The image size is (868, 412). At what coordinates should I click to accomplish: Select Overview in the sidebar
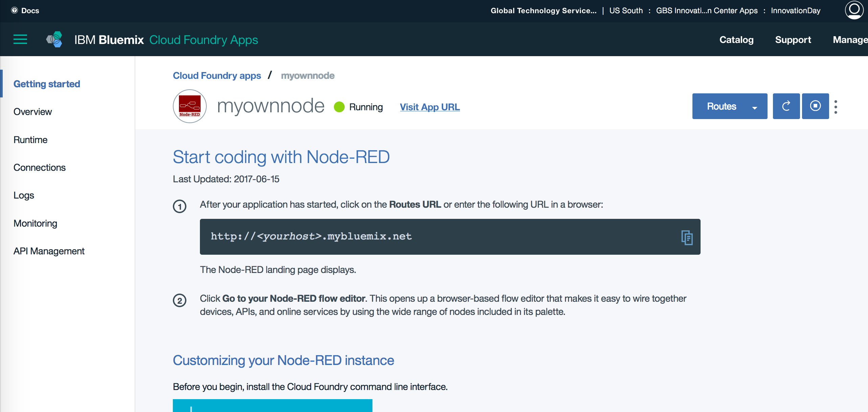click(x=32, y=112)
